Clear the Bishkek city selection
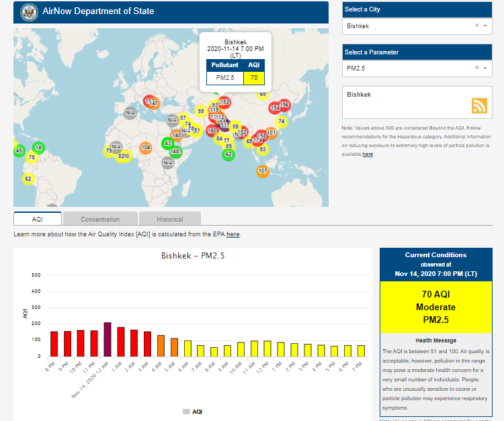The height and width of the screenshot is (421, 504). tap(476, 26)
